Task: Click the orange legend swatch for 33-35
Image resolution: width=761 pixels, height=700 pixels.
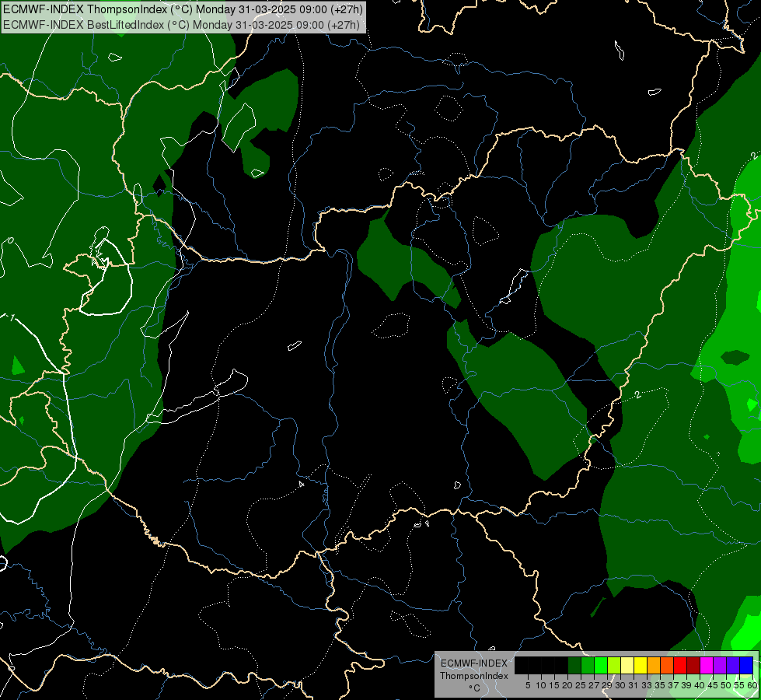Action: [654, 665]
